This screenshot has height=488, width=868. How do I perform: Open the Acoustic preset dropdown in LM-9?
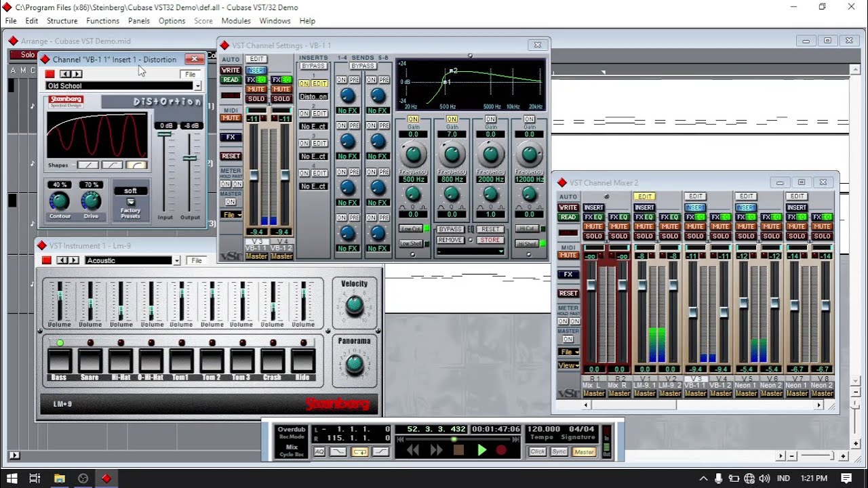[x=176, y=261]
